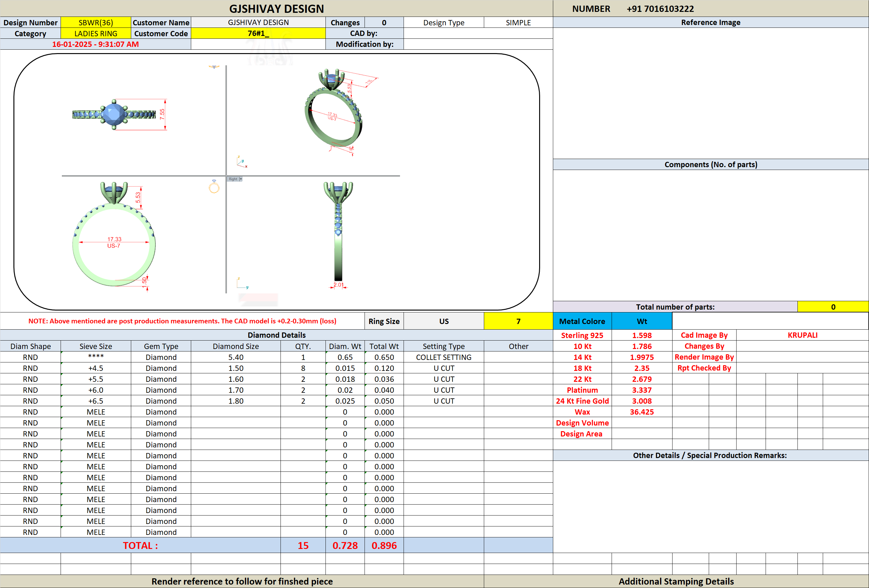869x588 pixels.
Task: Select the Design Type value SIMPLE
Action: [518, 22]
